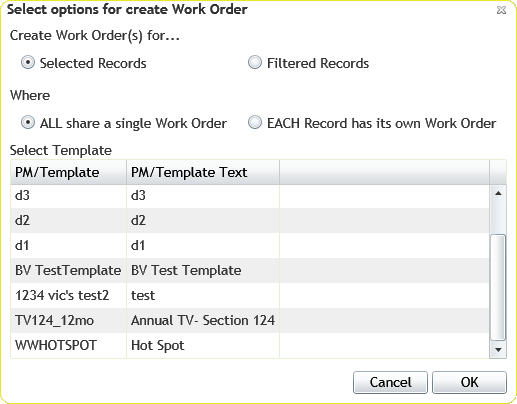Screen dimensions: 517x404
Task: Select the WWHOTSPOT template row
Action: 250,345
